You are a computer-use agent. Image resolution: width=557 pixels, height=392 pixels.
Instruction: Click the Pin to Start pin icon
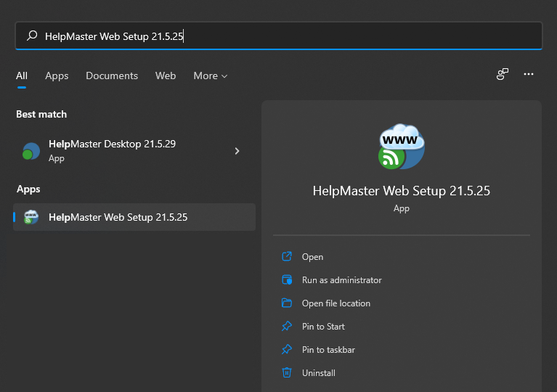coord(287,326)
